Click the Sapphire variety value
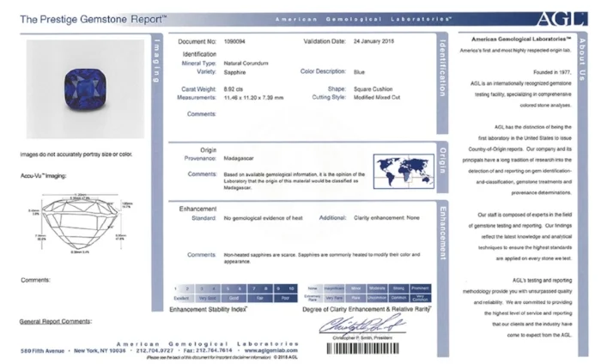Viewport: 601px width, 364px height. click(x=234, y=72)
